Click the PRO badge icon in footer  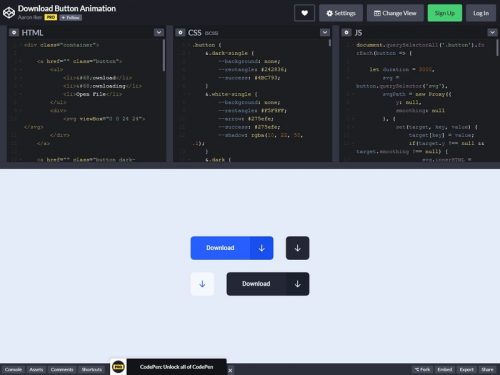118,367
